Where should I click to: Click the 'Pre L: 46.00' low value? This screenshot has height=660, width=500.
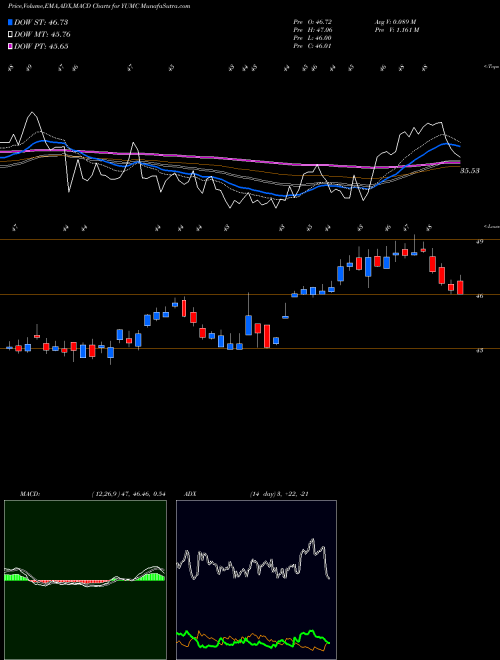(x=313, y=38)
